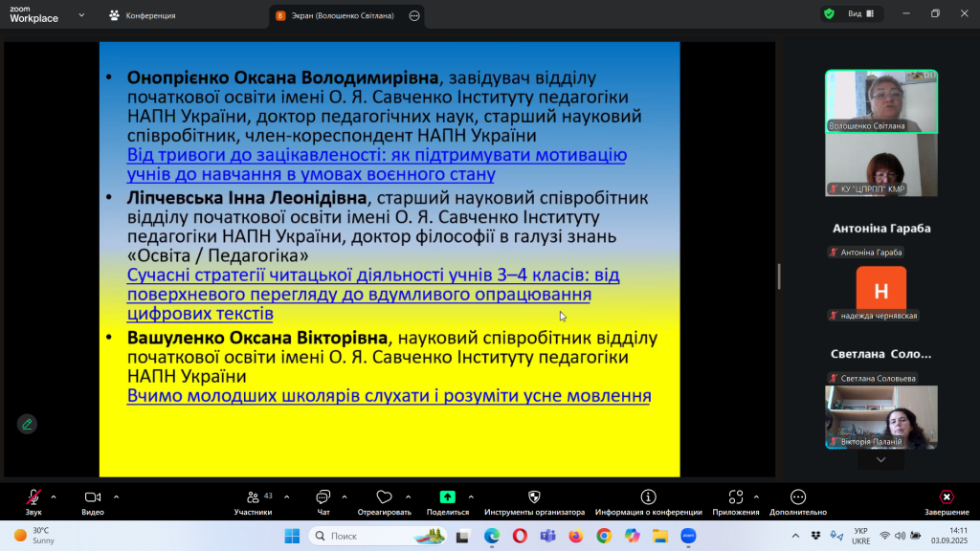Click the green Поделиться share screen icon
The image size is (980, 551).
point(447,497)
